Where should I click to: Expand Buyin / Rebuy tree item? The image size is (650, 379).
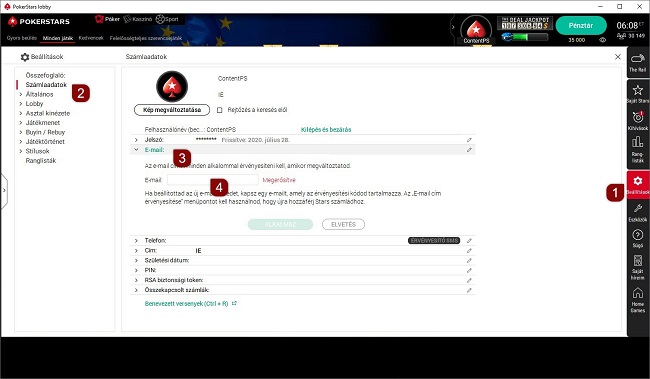pos(21,132)
